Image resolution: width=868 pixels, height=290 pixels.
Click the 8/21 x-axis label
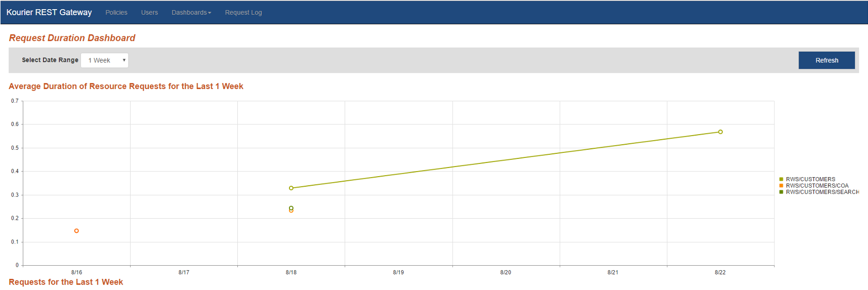tap(613, 272)
